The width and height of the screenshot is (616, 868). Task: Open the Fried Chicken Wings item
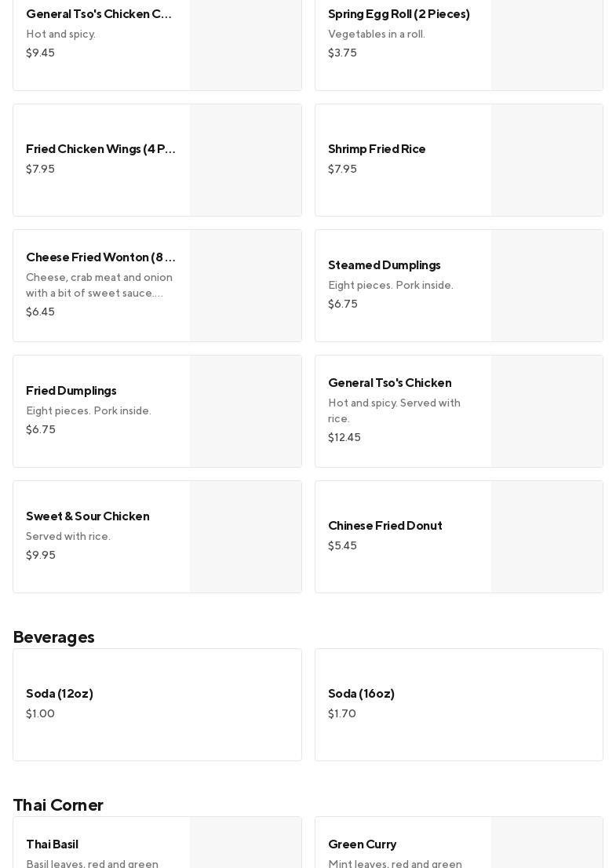pyautogui.click(x=100, y=149)
